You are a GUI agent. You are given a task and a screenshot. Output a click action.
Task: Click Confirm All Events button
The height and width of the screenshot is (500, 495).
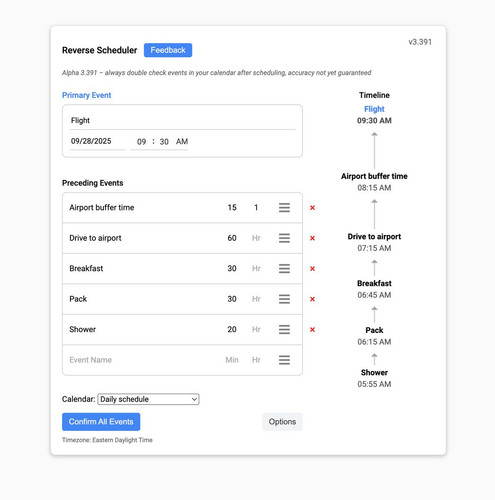[x=101, y=422]
